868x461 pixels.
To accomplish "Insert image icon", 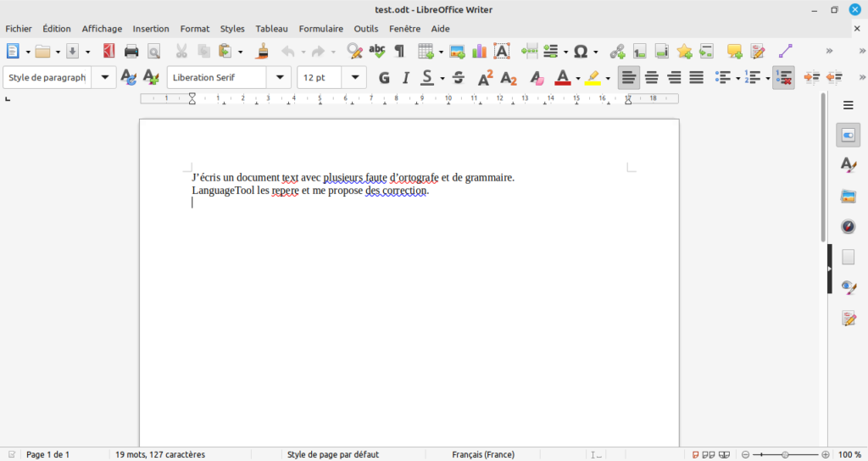I will 457,52.
